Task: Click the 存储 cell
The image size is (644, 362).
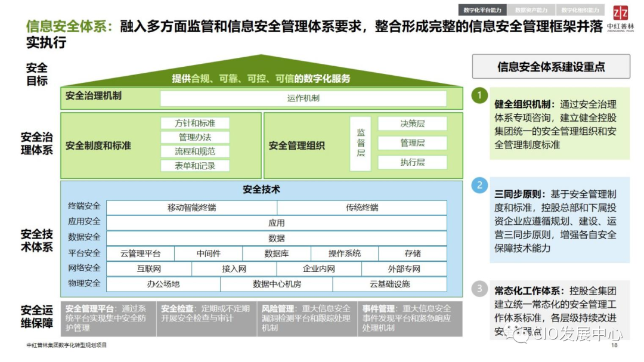Action: (413, 253)
